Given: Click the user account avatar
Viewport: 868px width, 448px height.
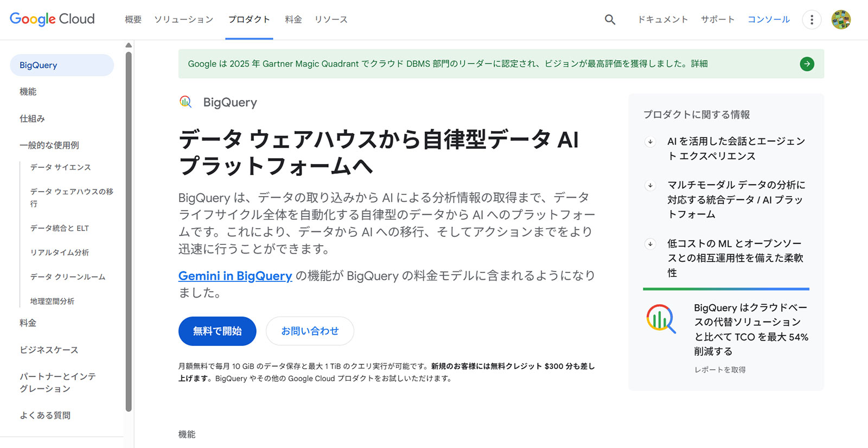Looking at the screenshot, I should 841,20.
